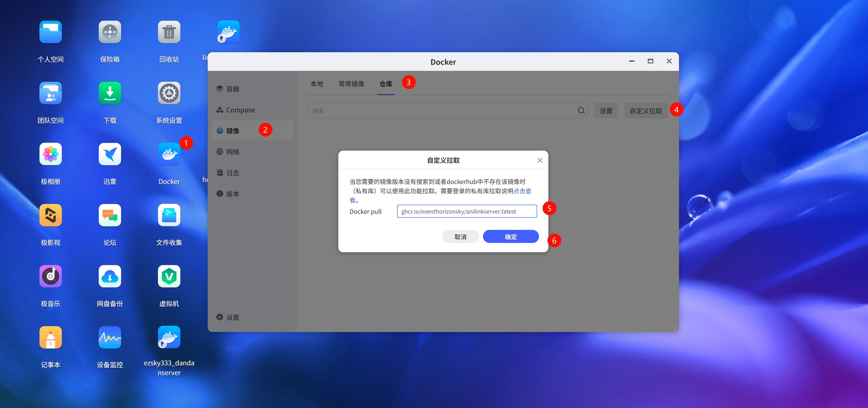Open the 迅雷 (Xunlei) app icon

tap(109, 154)
